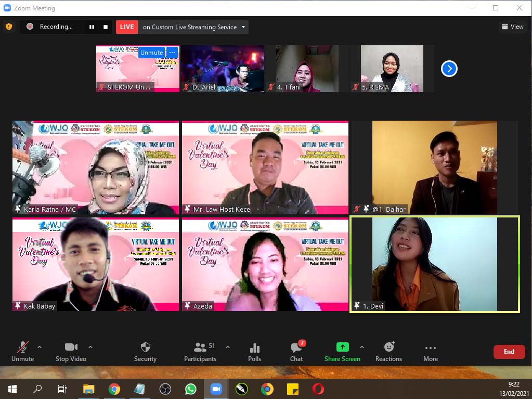The width and height of the screenshot is (532, 399).
Task: Open the notepad-style app on the taskbar
Action: [x=140, y=389]
